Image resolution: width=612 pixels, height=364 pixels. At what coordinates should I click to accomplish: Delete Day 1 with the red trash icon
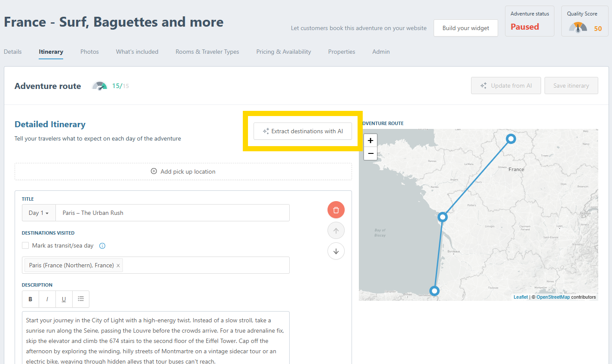[x=336, y=210]
